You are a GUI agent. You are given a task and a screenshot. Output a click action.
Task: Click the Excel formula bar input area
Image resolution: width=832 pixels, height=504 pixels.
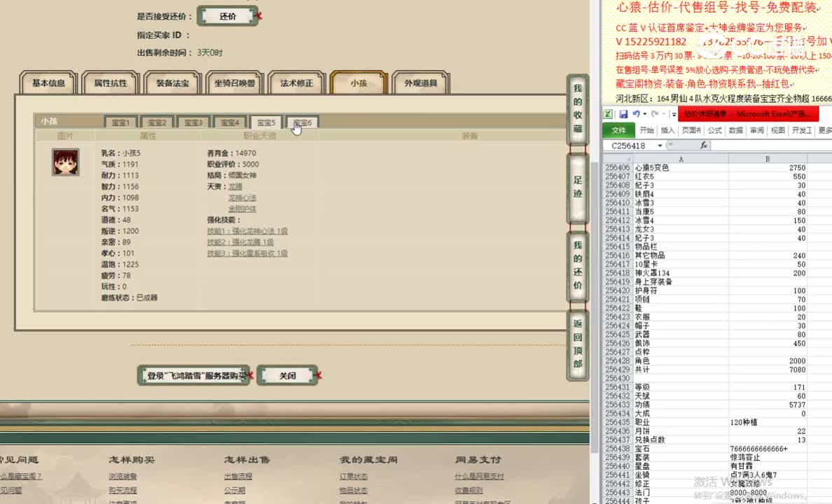771,145
